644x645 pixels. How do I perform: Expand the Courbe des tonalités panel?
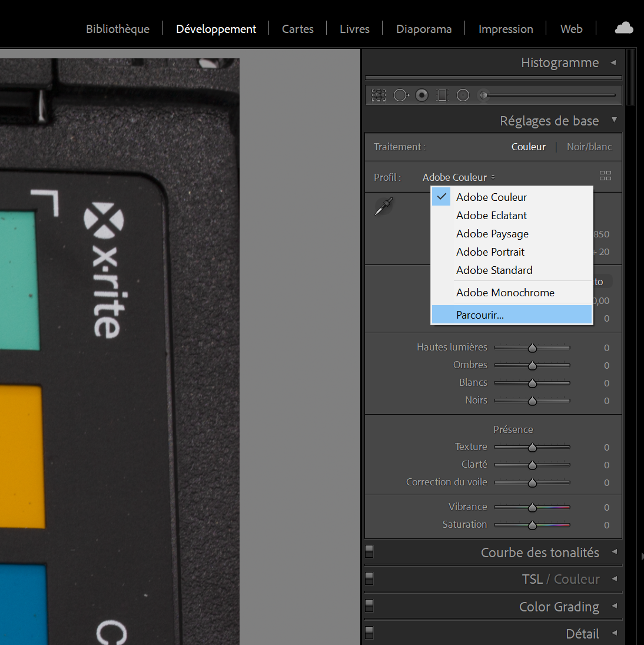(615, 551)
